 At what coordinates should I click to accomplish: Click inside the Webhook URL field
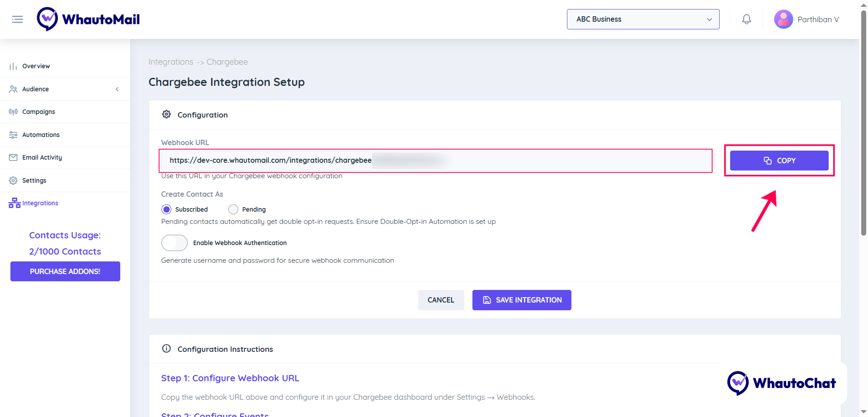(x=435, y=161)
